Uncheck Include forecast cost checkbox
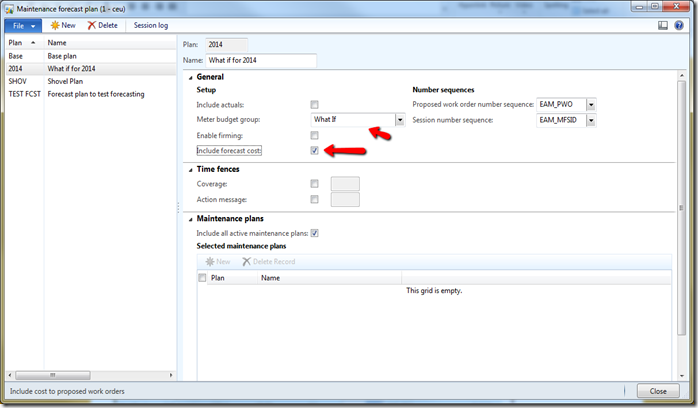The height and width of the screenshot is (408, 698). point(314,150)
